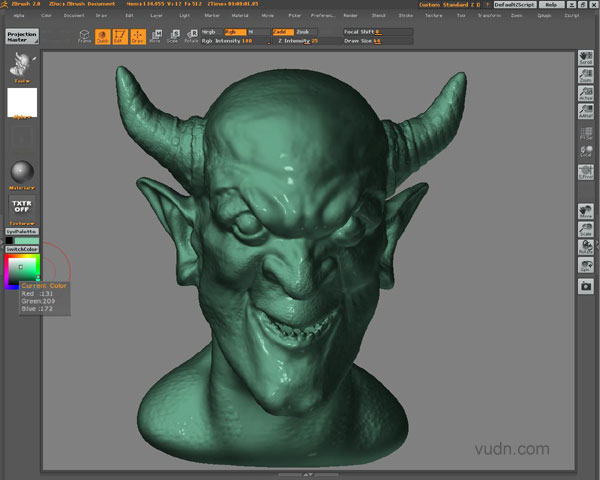Open the Render menu

click(x=351, y=16)
